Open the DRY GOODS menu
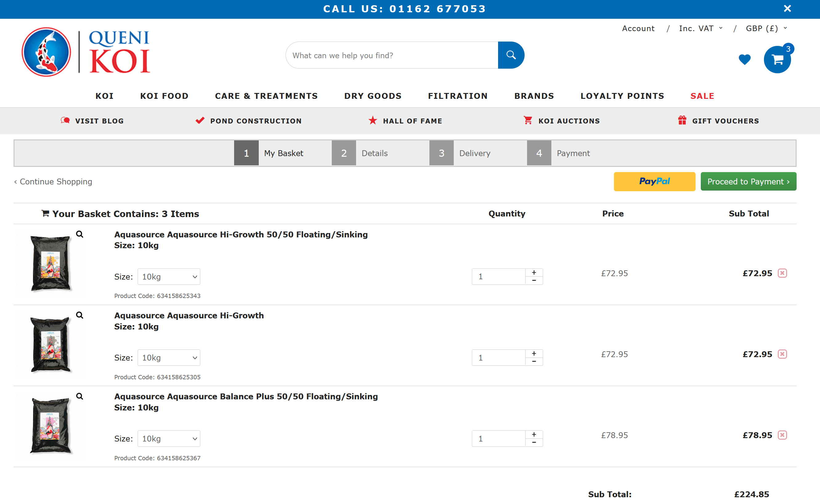 pos(373,96)
